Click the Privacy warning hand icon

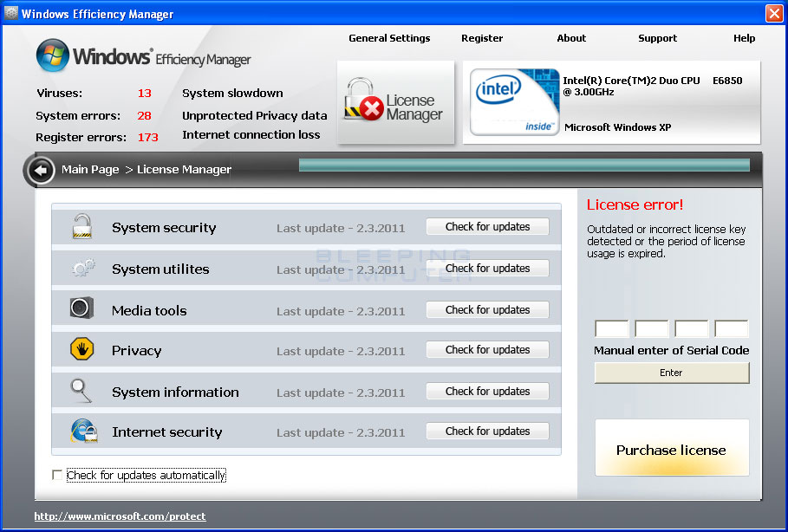81,350
